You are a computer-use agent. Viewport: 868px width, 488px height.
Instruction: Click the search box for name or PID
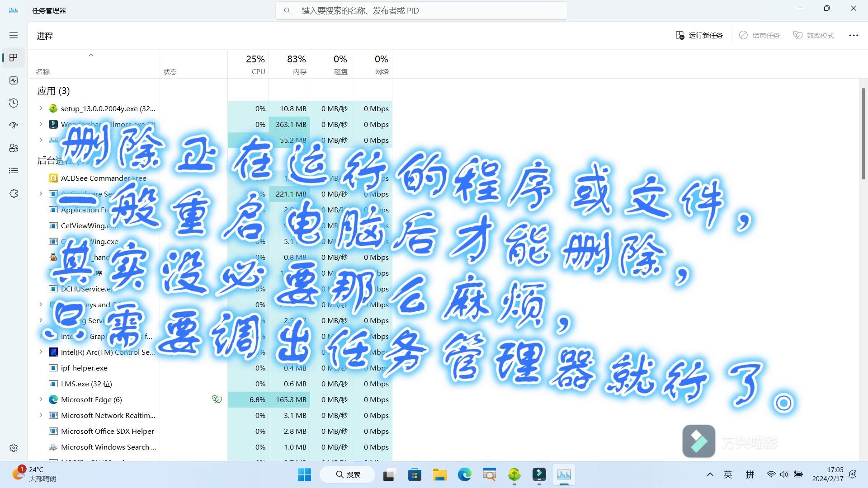[420, 10]
